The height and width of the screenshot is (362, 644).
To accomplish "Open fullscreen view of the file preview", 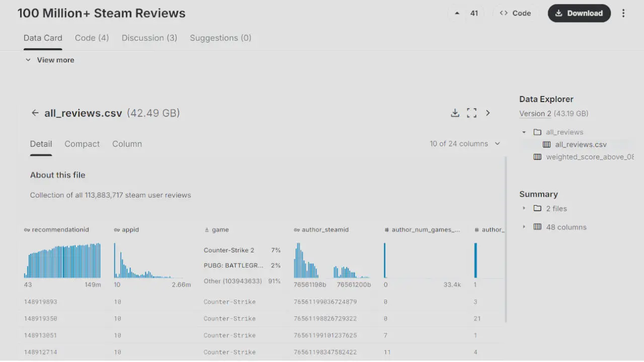I will point(471,113).
